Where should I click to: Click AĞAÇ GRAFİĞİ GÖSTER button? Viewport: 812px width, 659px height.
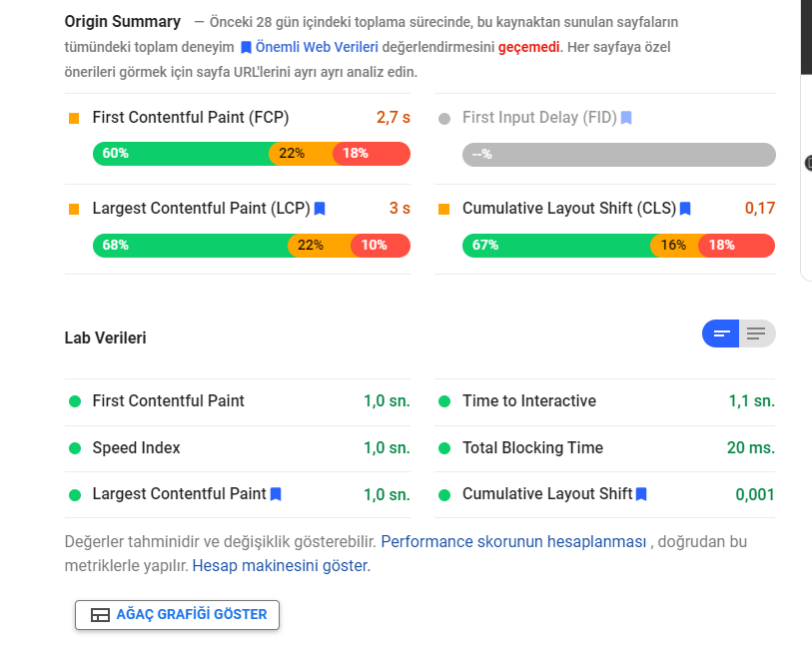[177, 615]
